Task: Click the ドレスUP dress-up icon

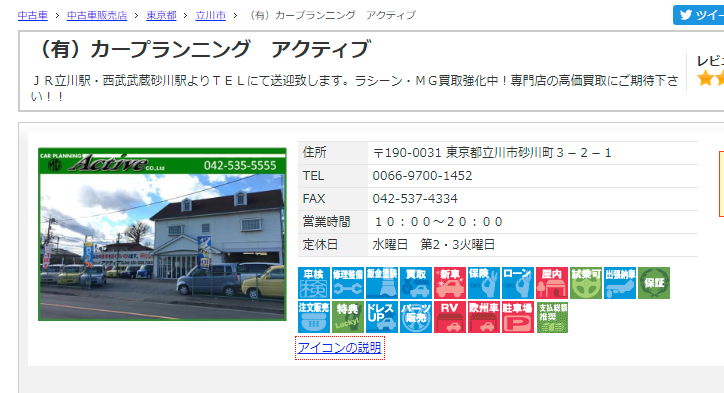Action: click(382, 317)
